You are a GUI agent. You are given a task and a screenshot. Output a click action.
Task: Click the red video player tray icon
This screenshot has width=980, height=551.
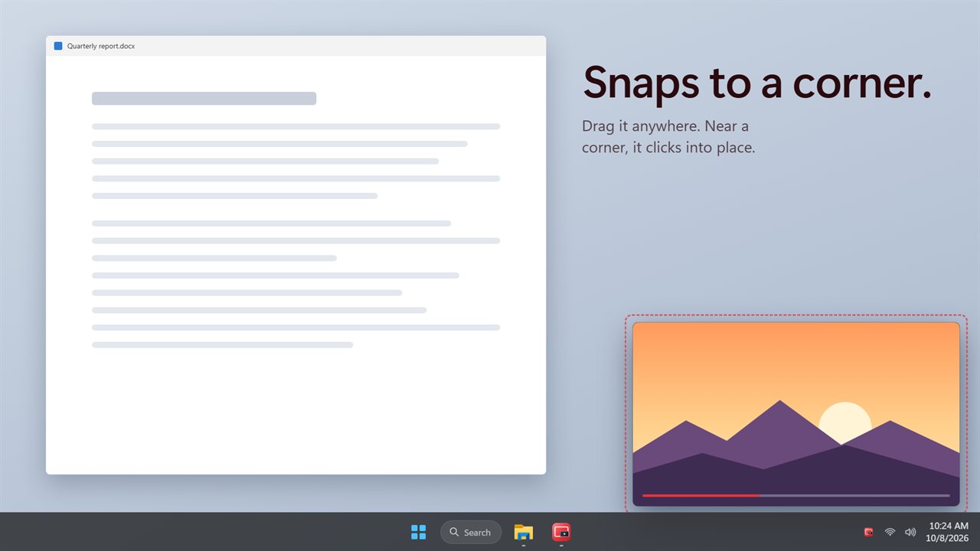tap(869, 532)
